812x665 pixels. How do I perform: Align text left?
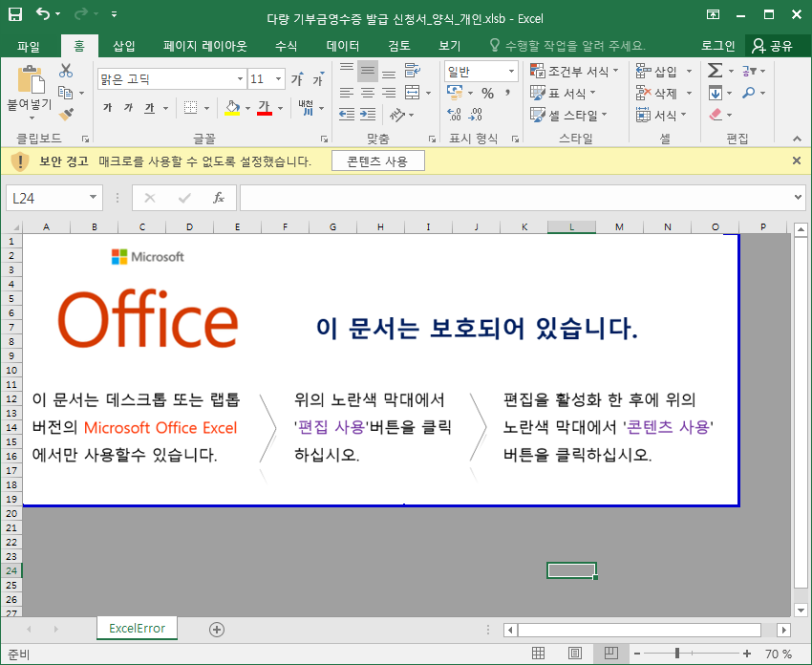tap(347, 93)
